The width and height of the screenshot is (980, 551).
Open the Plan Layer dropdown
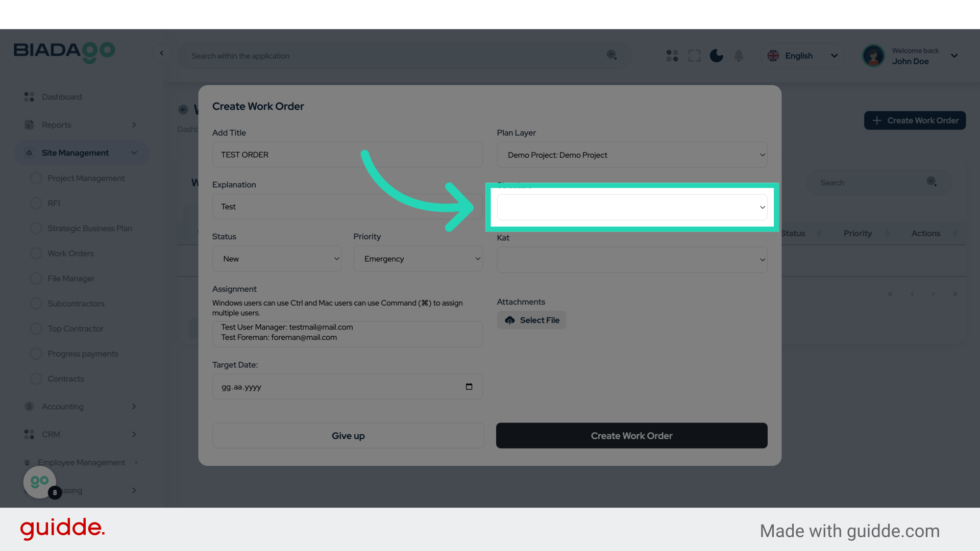click(x=632, y=155)
